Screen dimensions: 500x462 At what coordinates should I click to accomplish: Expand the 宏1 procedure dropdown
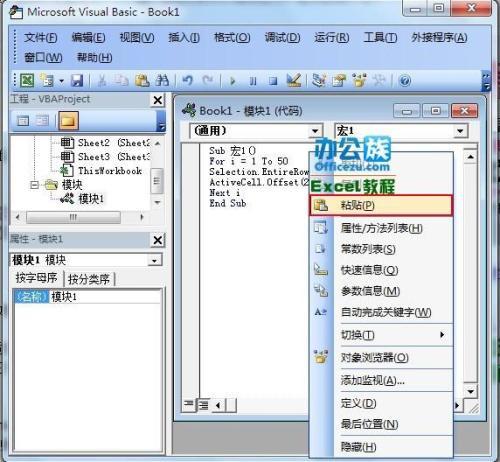click(x=460, y=131)
